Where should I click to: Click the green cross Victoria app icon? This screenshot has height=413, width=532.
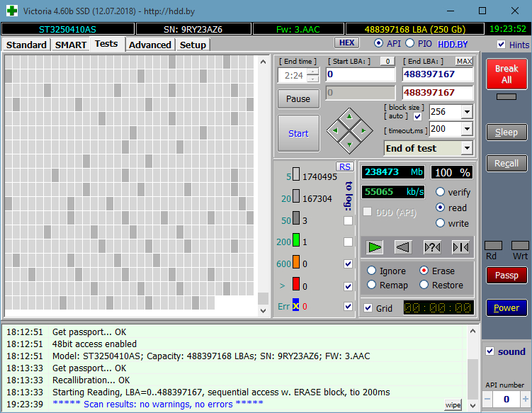(12, 11)
